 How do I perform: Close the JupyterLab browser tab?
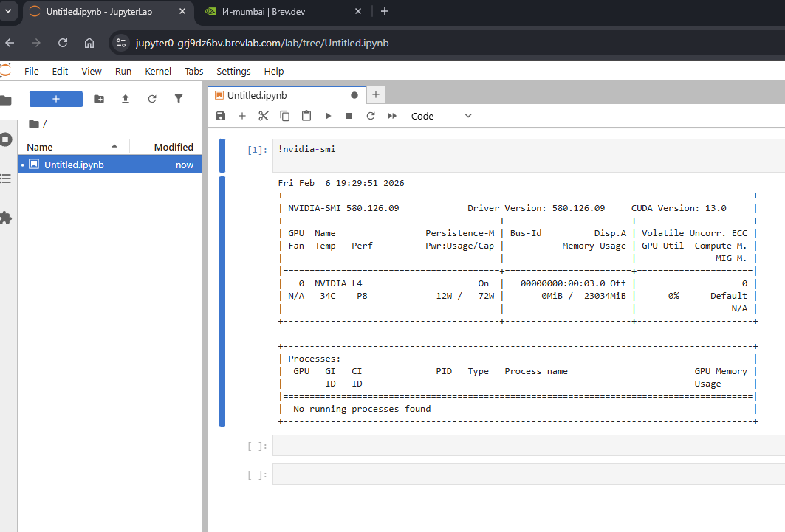pyautogui.click(x=182, y=11)
